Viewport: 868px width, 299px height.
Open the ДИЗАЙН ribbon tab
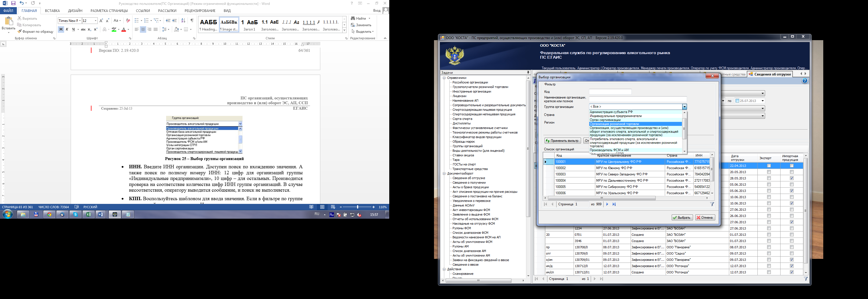[x=75, y=11]
